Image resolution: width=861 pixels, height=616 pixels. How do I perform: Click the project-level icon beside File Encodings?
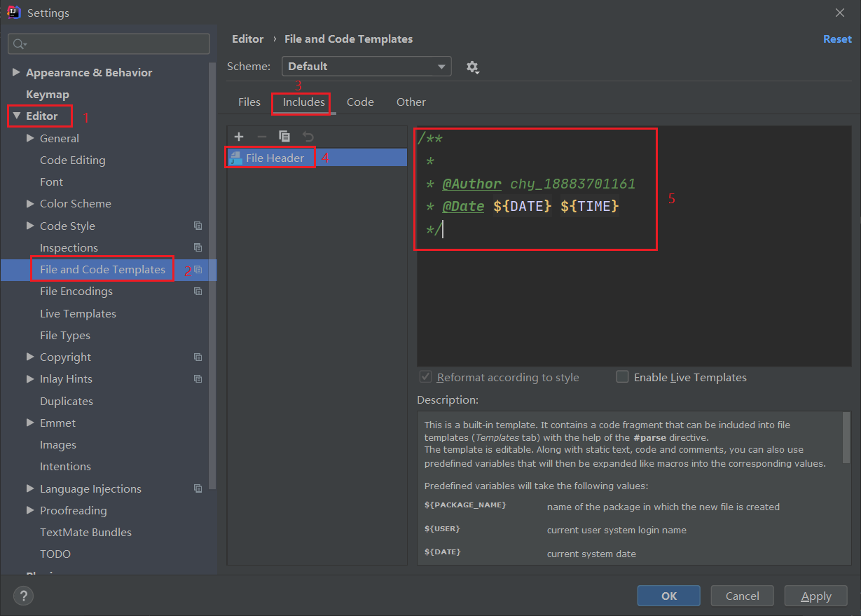click(198, 291)
